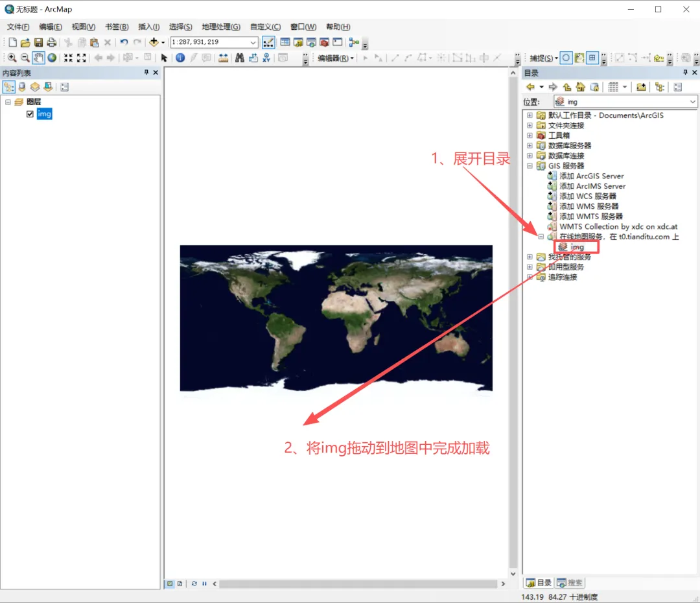Screen dimensions: 700x603
Task: Click the Fixed Zoom In icon
Action: (x=68, y=58)
